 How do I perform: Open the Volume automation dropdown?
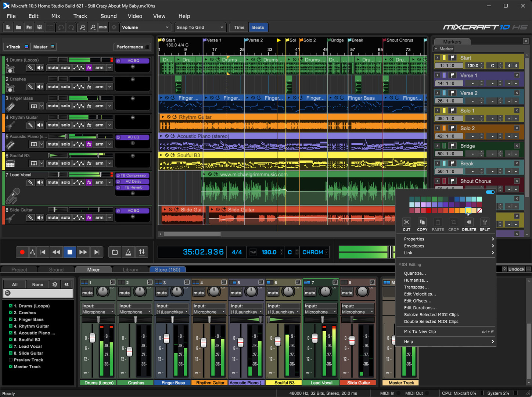tap(145, 27)
